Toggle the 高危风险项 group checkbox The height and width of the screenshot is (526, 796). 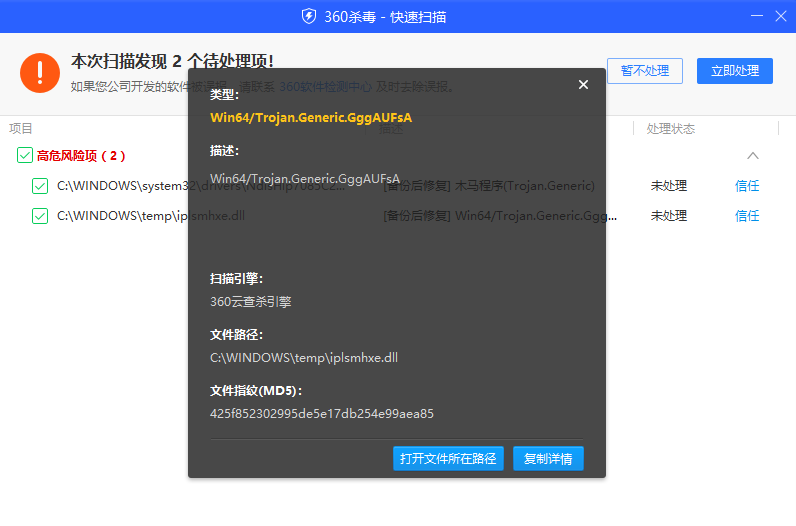click(25, 155)
